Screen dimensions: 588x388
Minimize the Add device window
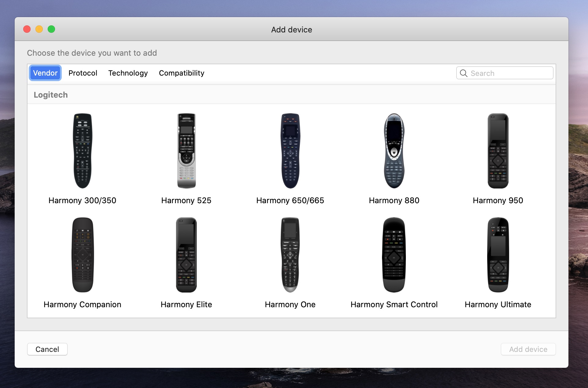[x=39, y=29]
